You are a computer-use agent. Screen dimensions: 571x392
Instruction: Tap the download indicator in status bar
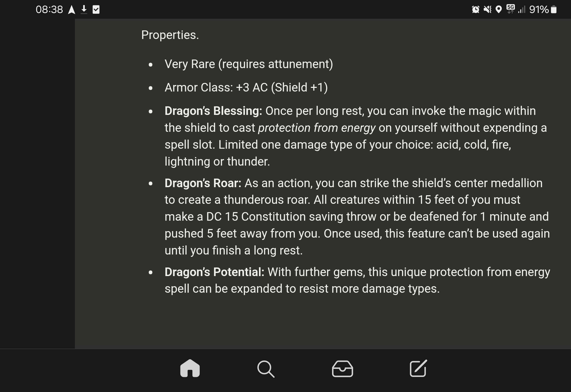click(84, 10)
